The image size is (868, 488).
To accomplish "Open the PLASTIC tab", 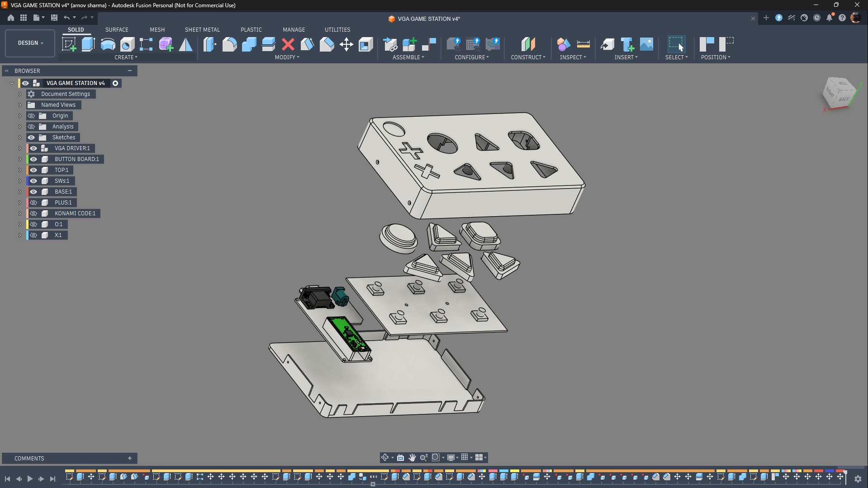I will point(251,30).
